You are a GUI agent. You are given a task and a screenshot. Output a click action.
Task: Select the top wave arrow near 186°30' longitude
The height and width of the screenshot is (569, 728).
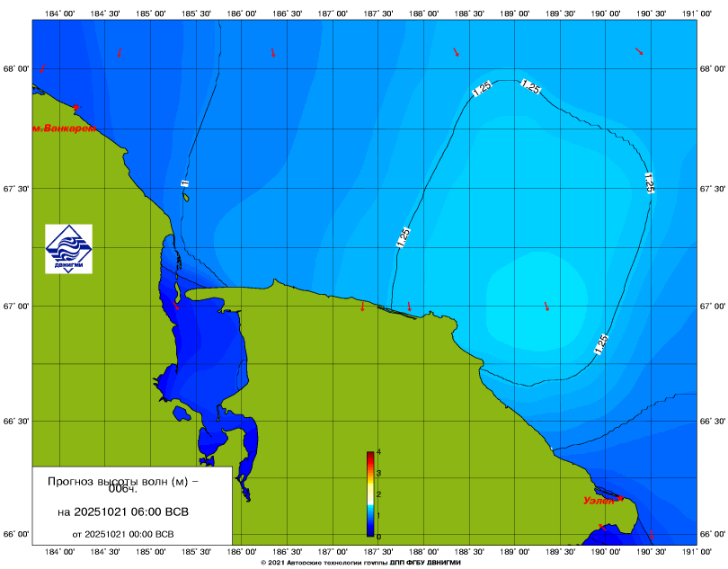pos(273,53)
